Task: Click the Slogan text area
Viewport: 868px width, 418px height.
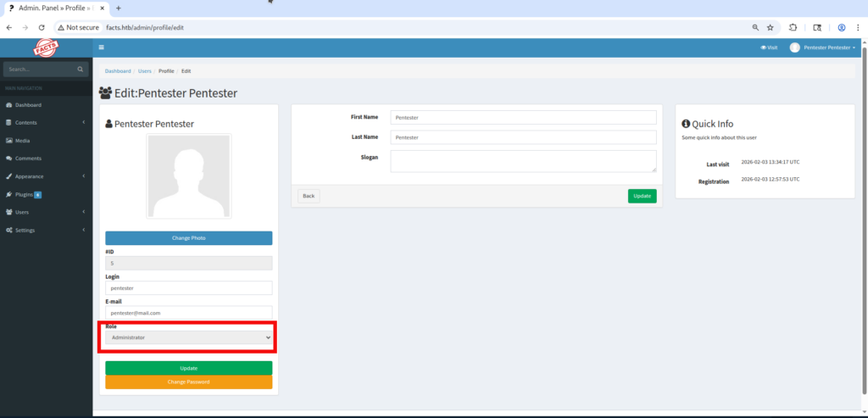Action: (523, 161)
